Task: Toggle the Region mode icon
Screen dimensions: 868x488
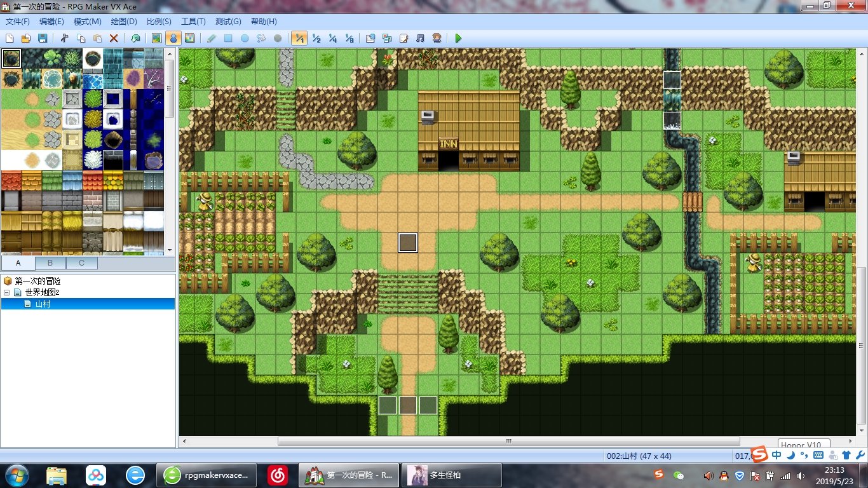Action: point(189,38)
